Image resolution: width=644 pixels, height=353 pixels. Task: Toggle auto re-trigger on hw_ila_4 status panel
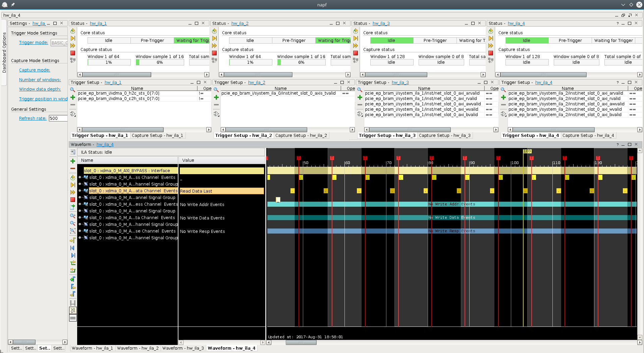point(491,31)
